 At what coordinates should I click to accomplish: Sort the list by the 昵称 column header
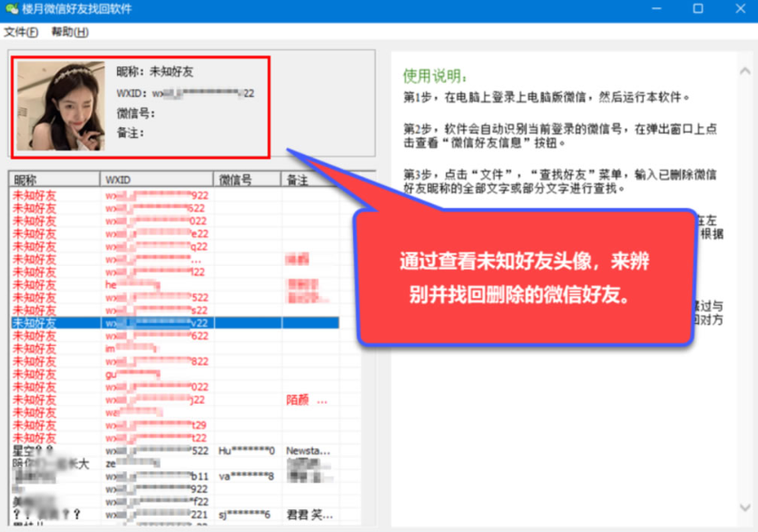pyautogui.click(x=54, y=180)
